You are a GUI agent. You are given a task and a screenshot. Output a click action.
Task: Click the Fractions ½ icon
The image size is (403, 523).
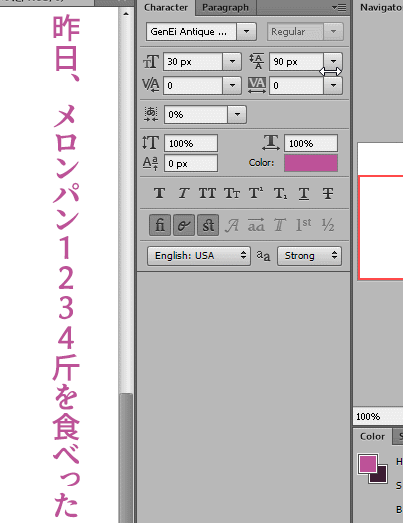point(328,225)
